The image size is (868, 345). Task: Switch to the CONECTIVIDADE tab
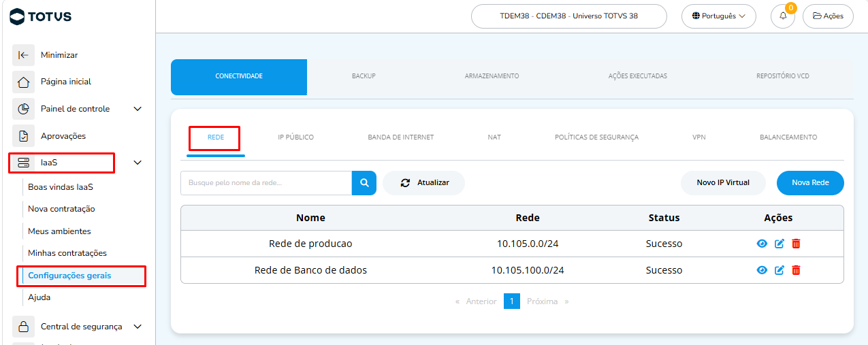pos(239,77)
